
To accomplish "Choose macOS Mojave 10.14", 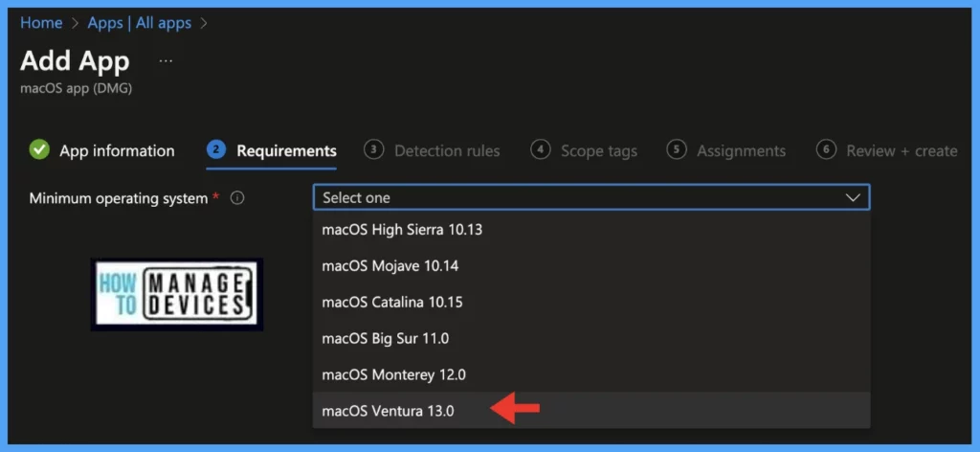I will [591, 265].
